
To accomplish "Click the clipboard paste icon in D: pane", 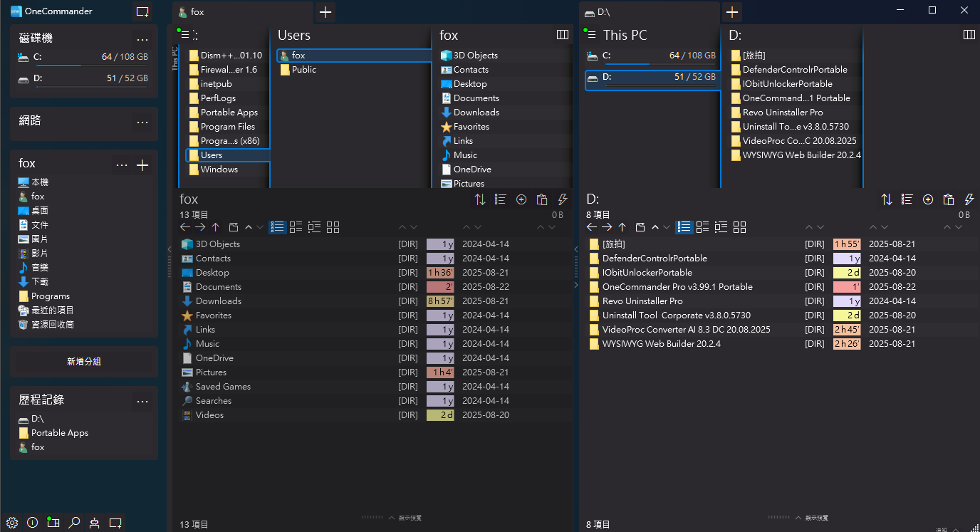I will pyautogui.click(x=949, y=200).
